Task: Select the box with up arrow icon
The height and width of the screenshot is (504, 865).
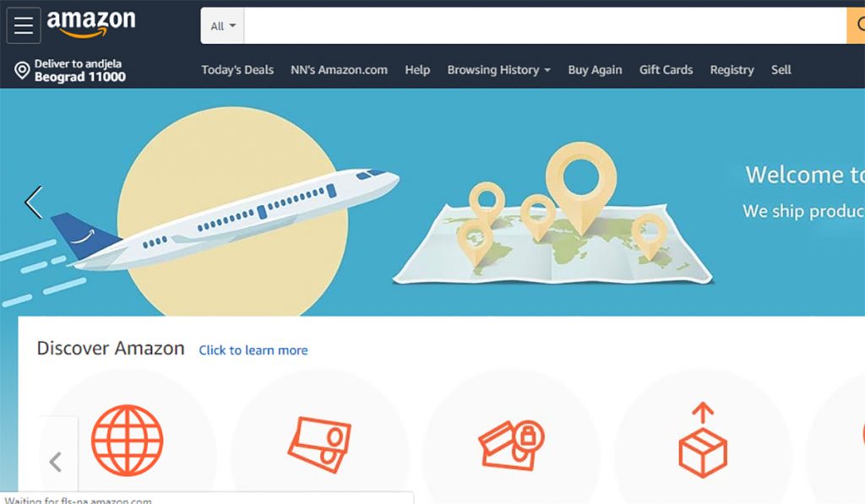Action: pyautogui.click(x=703, y=440)
